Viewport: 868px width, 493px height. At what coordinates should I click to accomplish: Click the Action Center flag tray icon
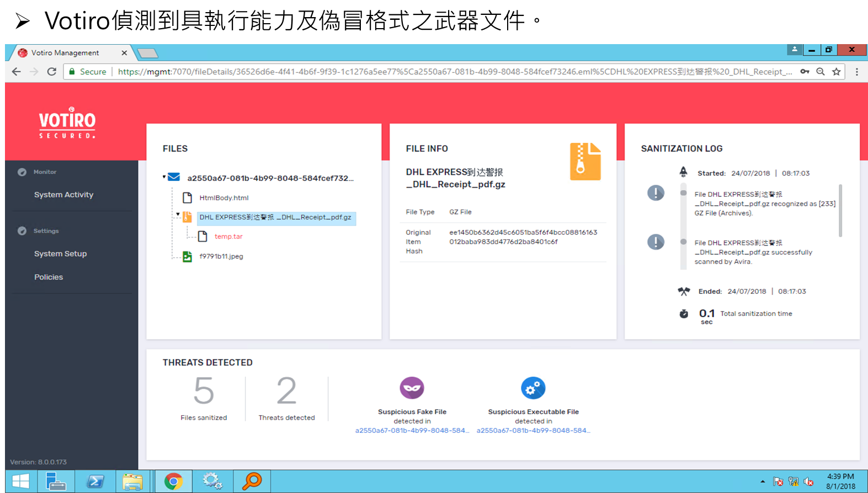778,481
